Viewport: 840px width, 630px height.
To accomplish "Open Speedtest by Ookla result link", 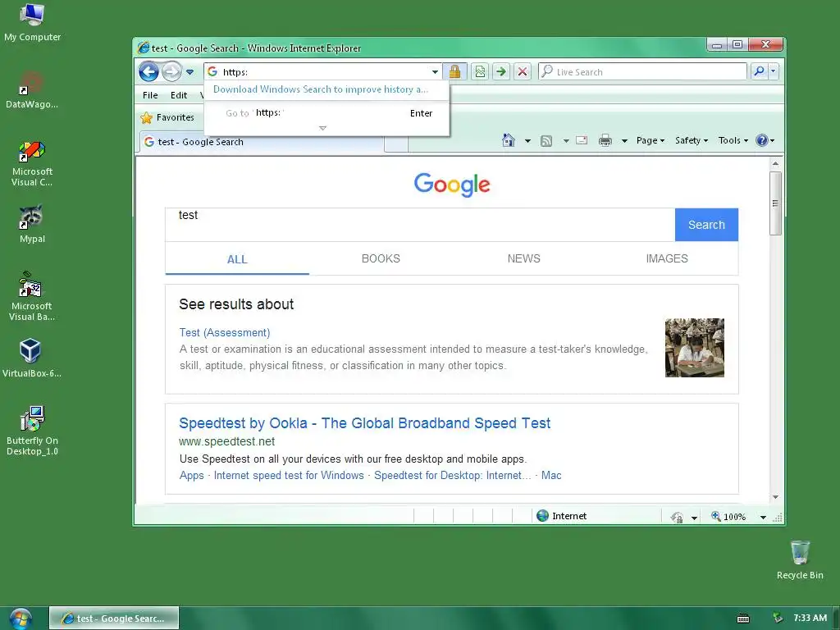I will pyautogui.click(x=364, y=423).
